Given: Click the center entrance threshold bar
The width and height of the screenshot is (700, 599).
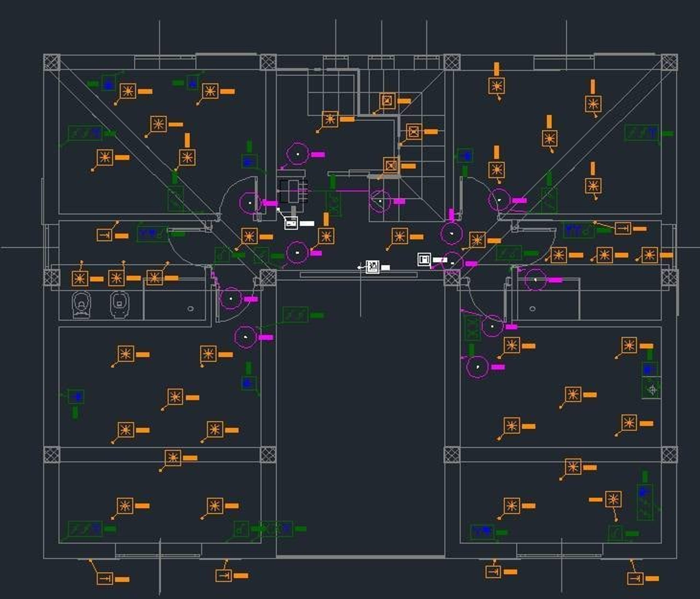Looking at the screenshot, I should 358,275.
